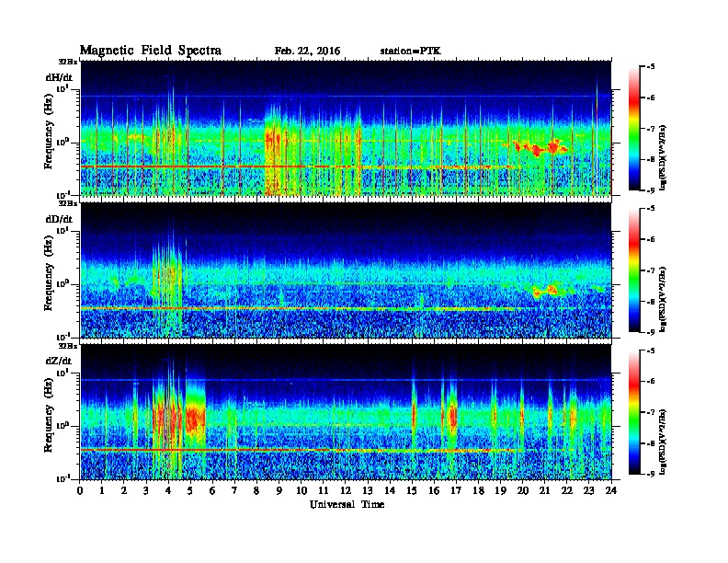Click the "3" Universal Time tick label
Image resolution: width=728 pixels, height=563 pixels.
pyautogui.click(x=146, y=490)
